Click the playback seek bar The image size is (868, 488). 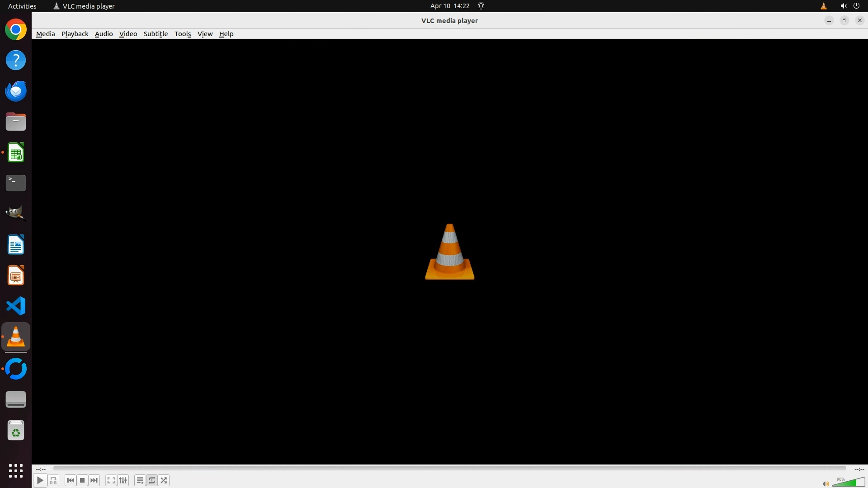pyautogui.click(x=449, y=469)
